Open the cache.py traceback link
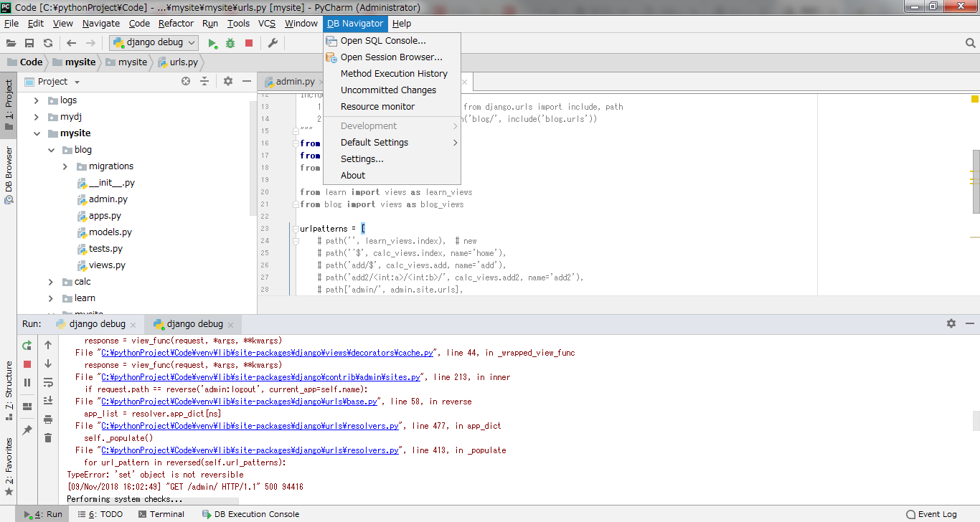 click(x=268, y=353)
